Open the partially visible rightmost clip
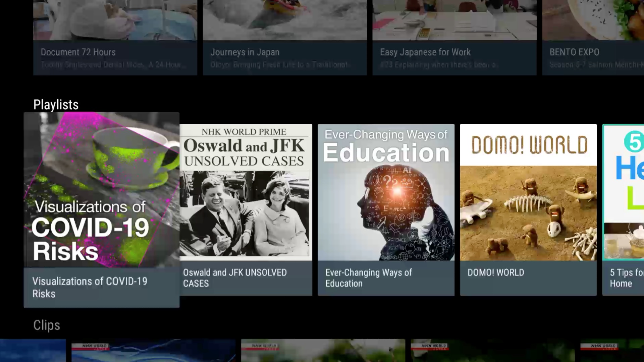The image size is (644, 362). click(x=612, y=351)
